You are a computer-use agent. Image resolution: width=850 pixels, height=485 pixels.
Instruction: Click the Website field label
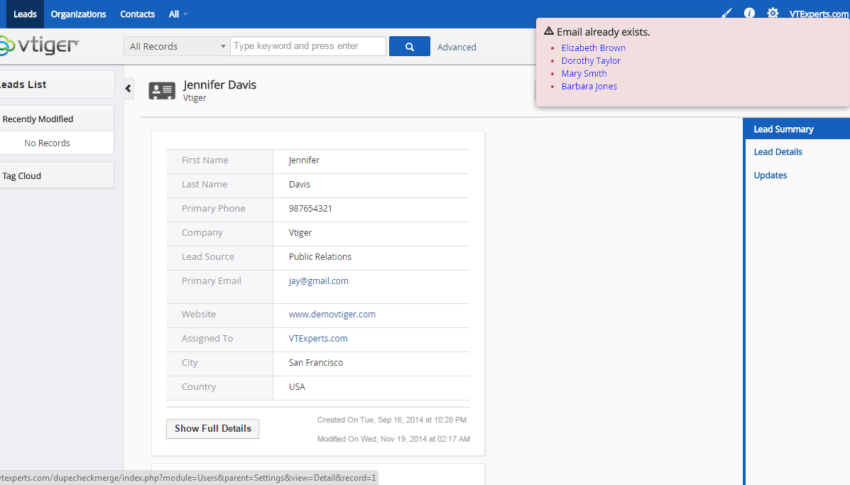coord(198,314)
